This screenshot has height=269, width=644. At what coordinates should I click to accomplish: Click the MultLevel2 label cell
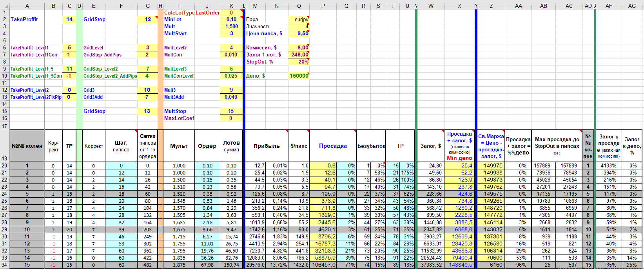(x=179, y=47)
